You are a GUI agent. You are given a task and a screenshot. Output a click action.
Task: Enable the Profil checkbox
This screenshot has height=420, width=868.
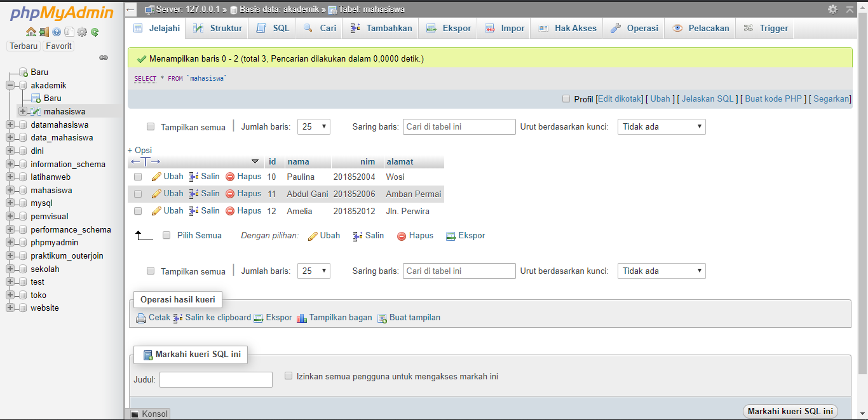click(x=566, y=98)
